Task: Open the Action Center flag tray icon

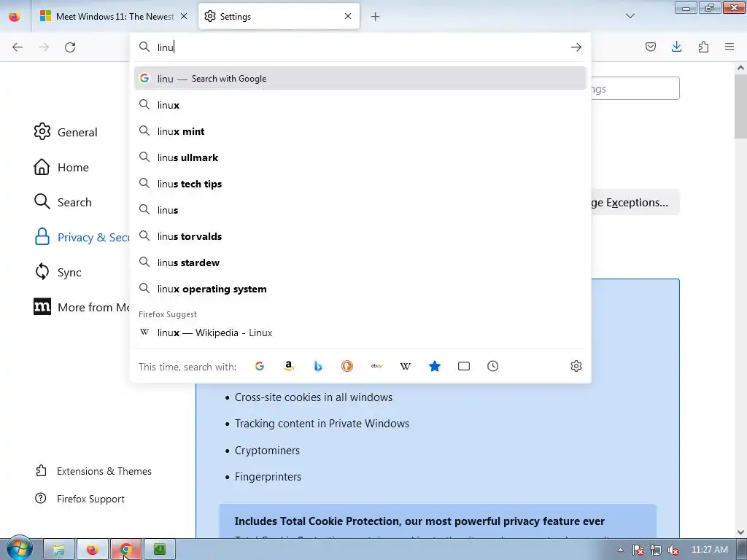Action: point(638,550)
